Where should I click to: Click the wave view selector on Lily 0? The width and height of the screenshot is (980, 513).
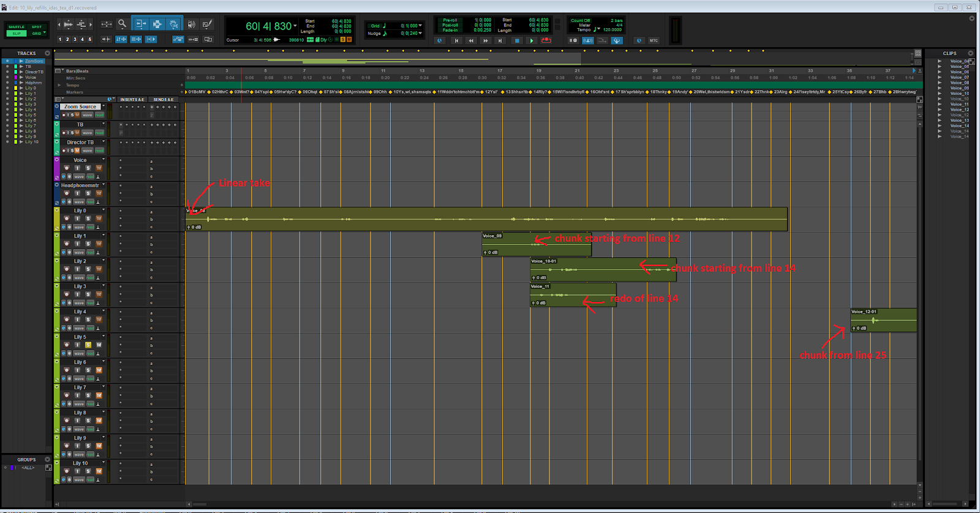click(79, 227)
